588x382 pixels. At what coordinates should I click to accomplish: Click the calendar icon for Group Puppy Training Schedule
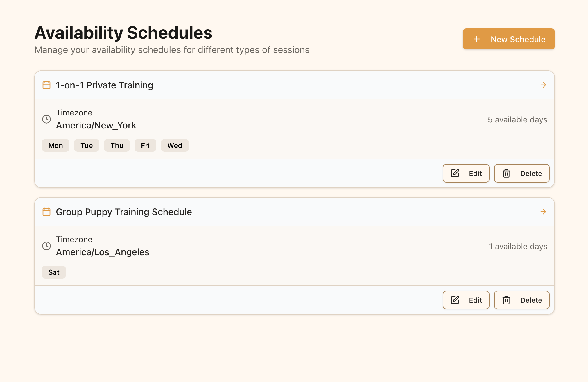(46, 212)
